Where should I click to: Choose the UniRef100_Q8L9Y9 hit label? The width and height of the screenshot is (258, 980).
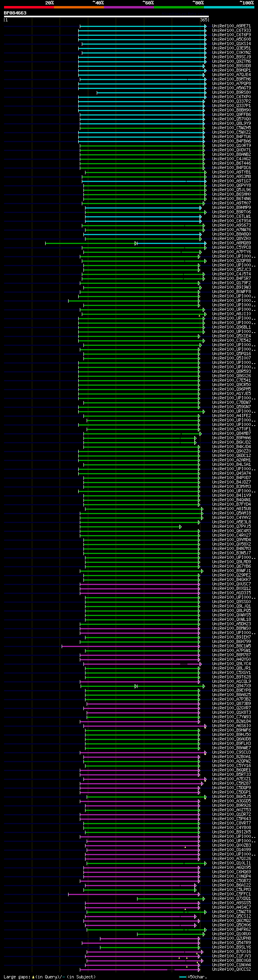click(231, 124)
